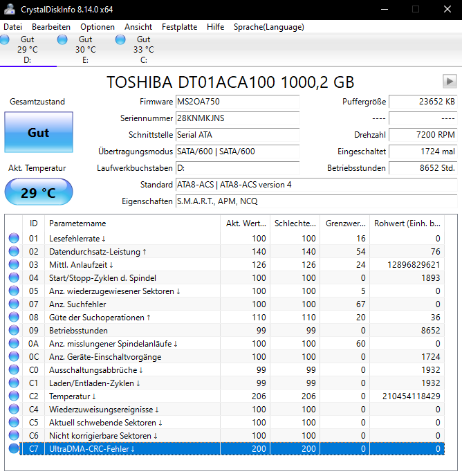462x476 pixels.
Task: Click the Parametername column header
Action: click(x=132, y=223)
